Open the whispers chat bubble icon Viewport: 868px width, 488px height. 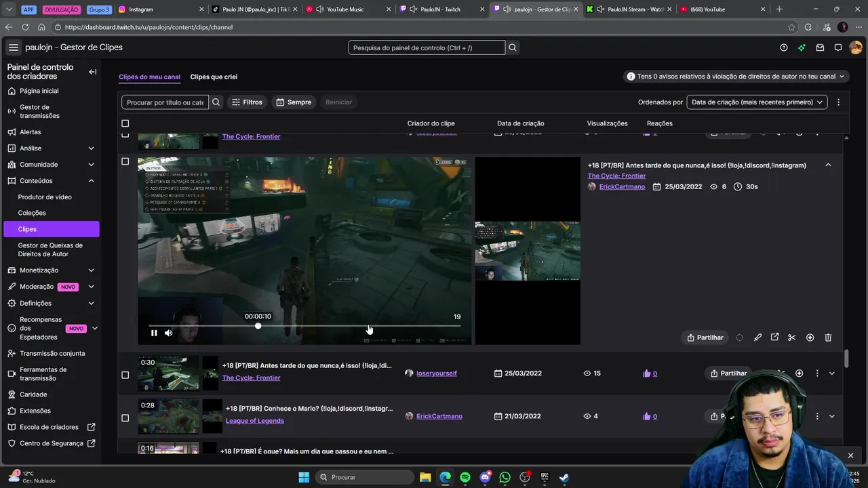[838, 47]
